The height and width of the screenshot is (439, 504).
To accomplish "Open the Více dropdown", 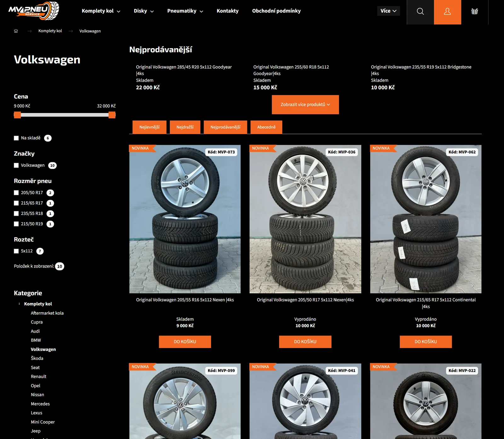I will tap(388, 11).
